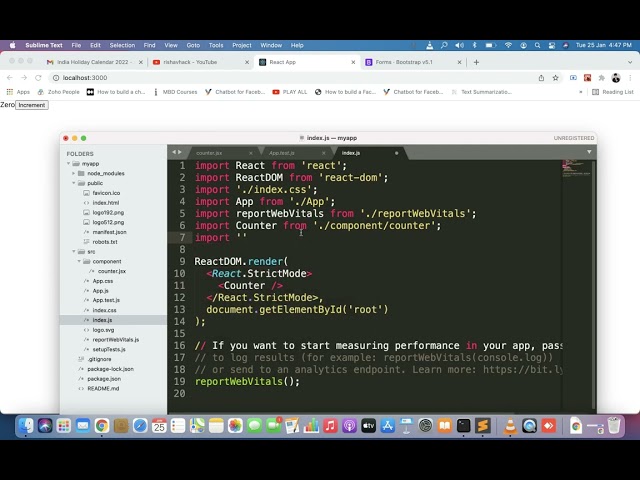Collapse the myapp folder in sidebar

point(69,164)
